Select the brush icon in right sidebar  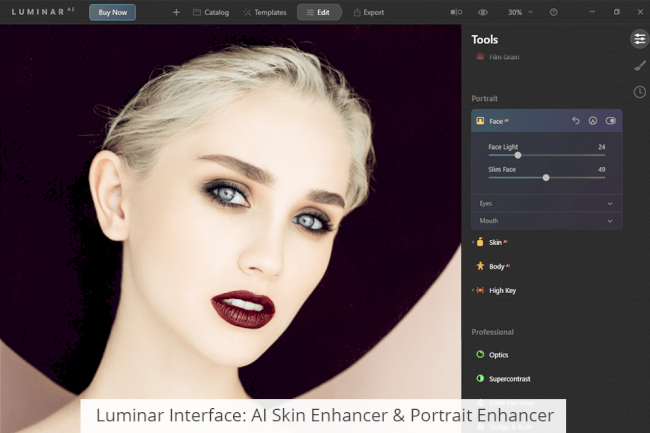[640, 65]
